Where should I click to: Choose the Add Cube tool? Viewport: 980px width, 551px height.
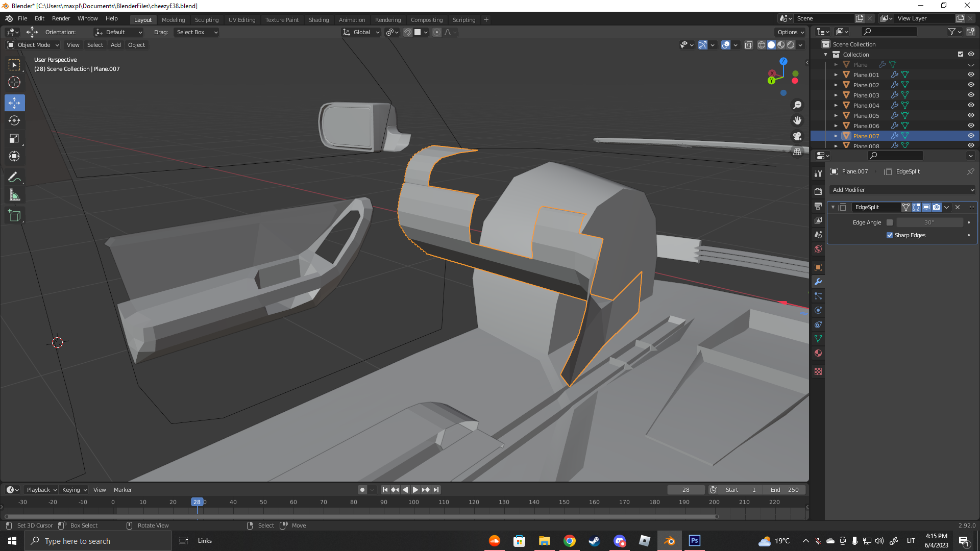(14, 216)
